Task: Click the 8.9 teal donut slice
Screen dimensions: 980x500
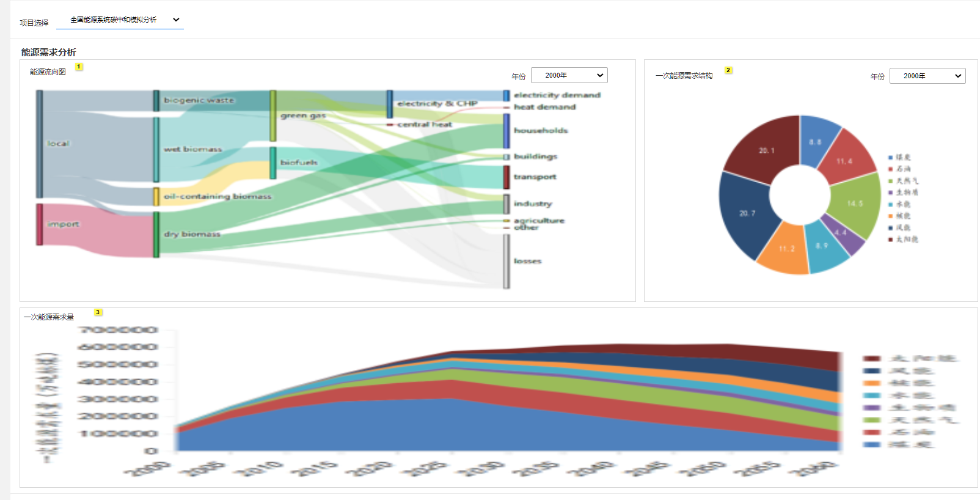Action: pyautogui.click(x=822, y=246)
